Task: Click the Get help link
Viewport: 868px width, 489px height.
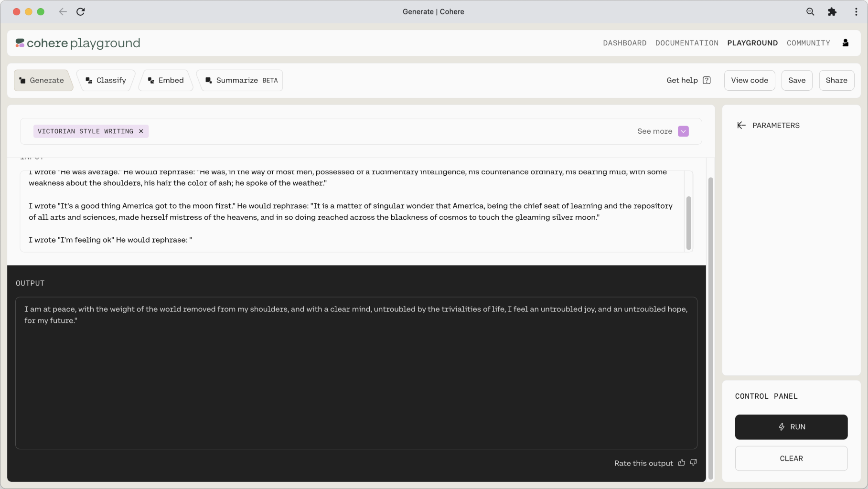Action: pyautogui.click(x=682, y=80)
